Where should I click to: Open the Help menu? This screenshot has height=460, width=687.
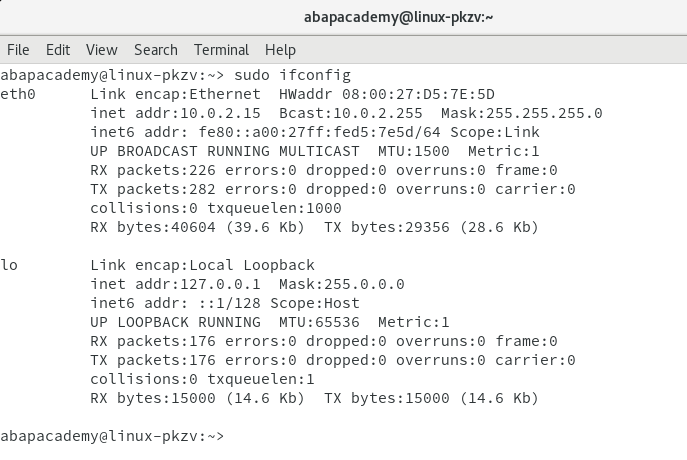(280, 50)
